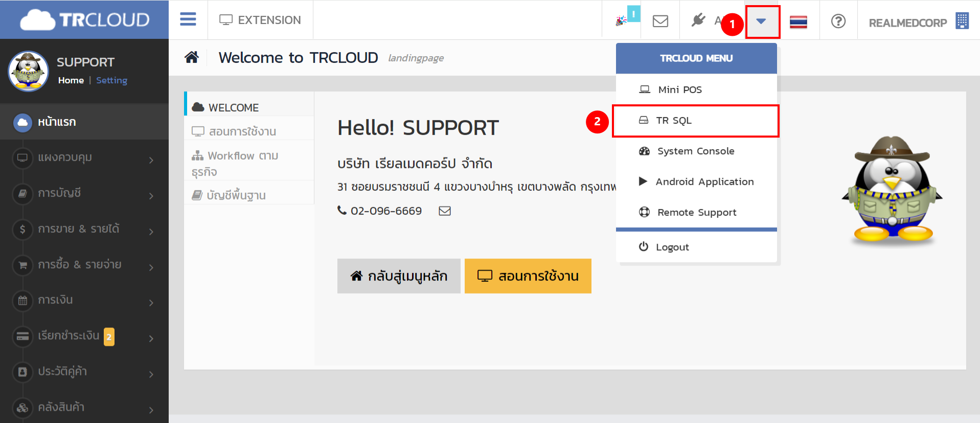This screenshot has height=423, width=980.
Task: Click the plug icon in top bar
Action: click(698, 20)
